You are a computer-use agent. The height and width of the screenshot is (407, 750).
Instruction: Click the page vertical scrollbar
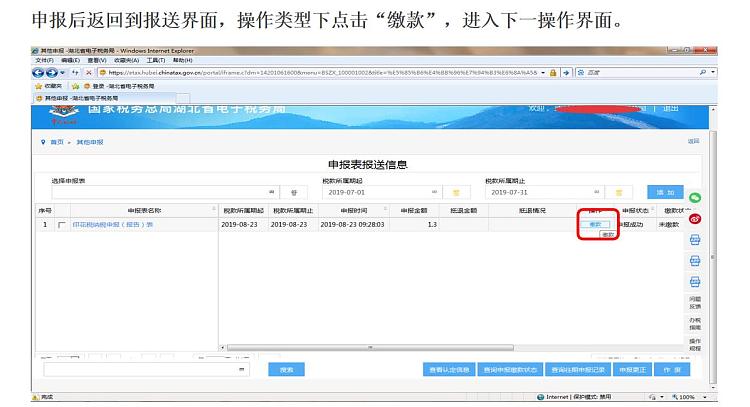713,257
